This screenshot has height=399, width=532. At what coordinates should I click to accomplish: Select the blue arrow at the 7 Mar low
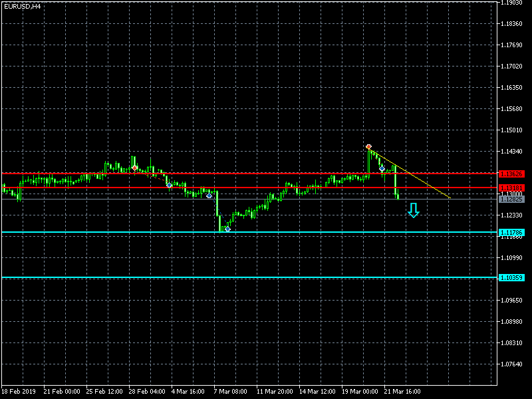click(227, 229)
